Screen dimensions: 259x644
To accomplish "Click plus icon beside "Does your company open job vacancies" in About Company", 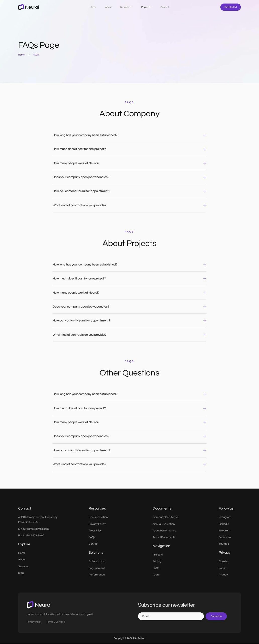I will point(205,177).
